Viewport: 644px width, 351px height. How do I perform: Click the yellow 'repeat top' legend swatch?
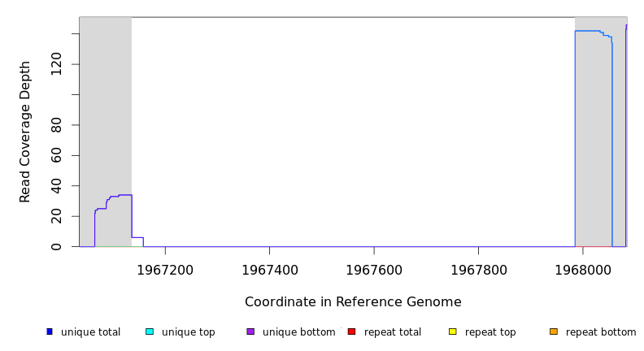[452, 331]
